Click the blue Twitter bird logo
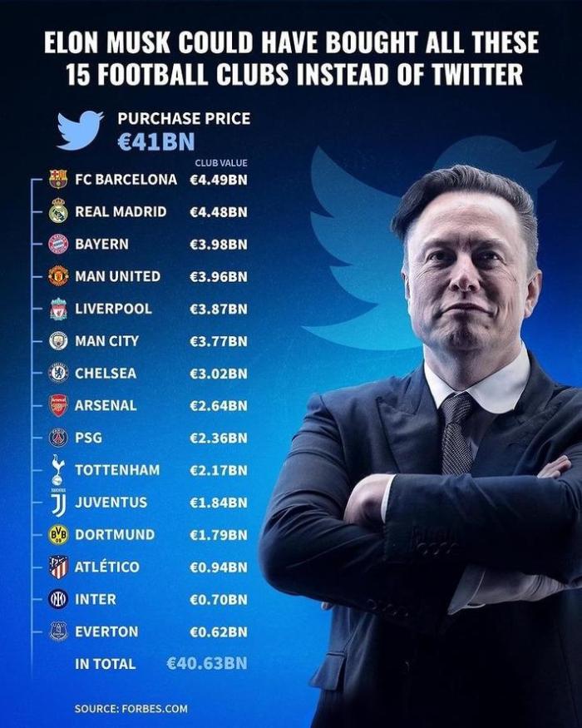The width and height of the screenshot is (582, 728). (80, 130)
